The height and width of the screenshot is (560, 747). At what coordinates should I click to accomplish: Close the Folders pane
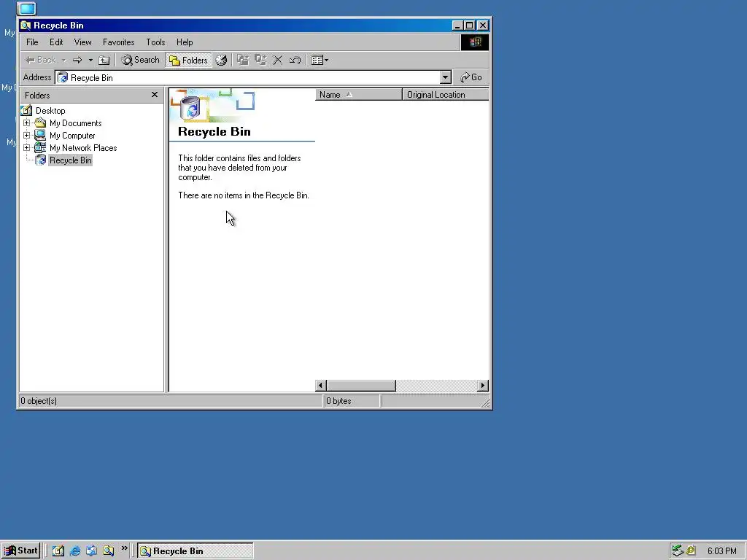click(x=155, y=95)
